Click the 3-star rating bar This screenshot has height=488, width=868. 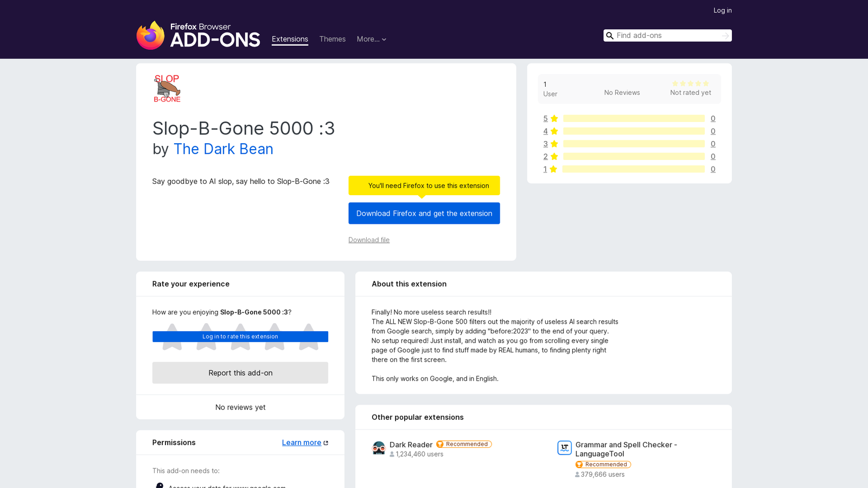[x=634, y=144]
